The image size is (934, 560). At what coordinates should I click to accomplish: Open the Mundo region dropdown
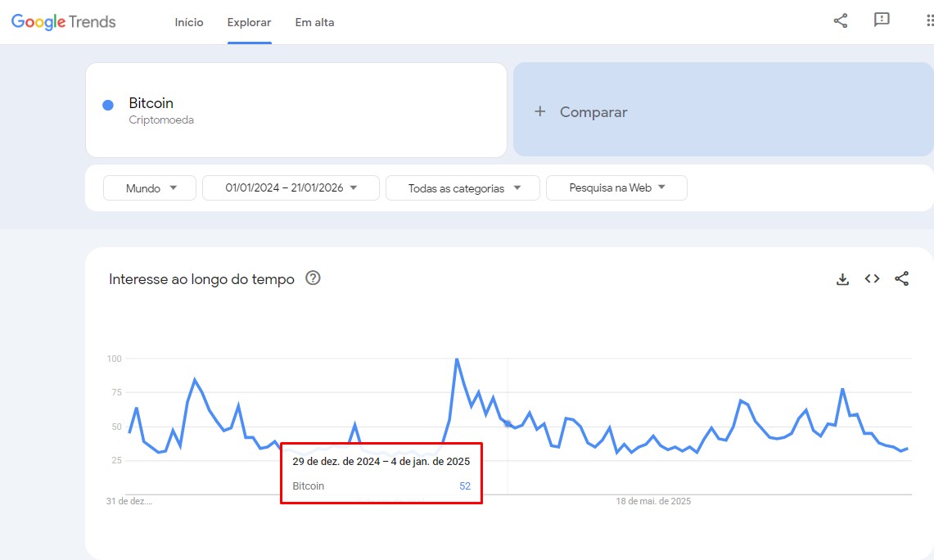[x=149, y=187]
